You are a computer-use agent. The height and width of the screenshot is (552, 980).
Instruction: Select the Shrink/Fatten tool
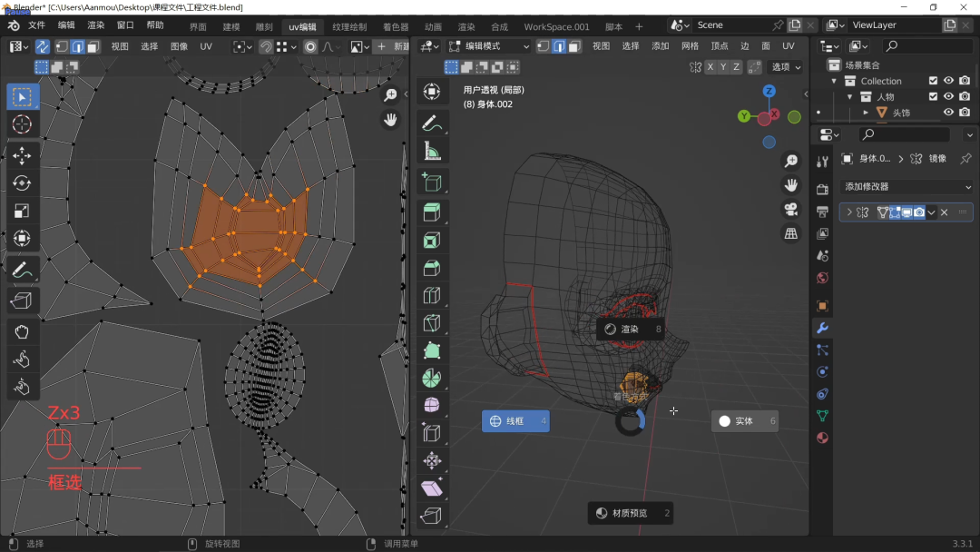pyautogui.click(x=432, y=460)
